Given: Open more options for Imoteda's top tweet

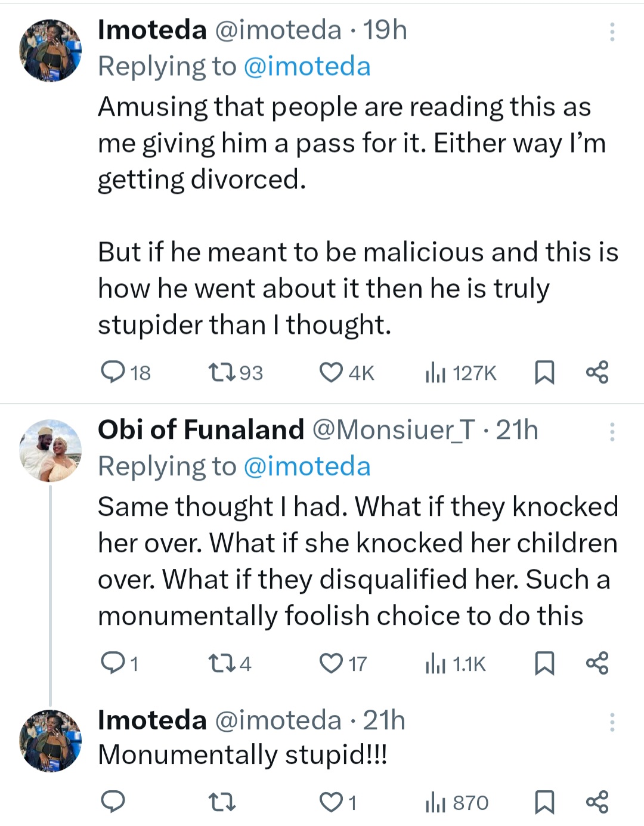Looking at the screenshot, I should 612,32.
